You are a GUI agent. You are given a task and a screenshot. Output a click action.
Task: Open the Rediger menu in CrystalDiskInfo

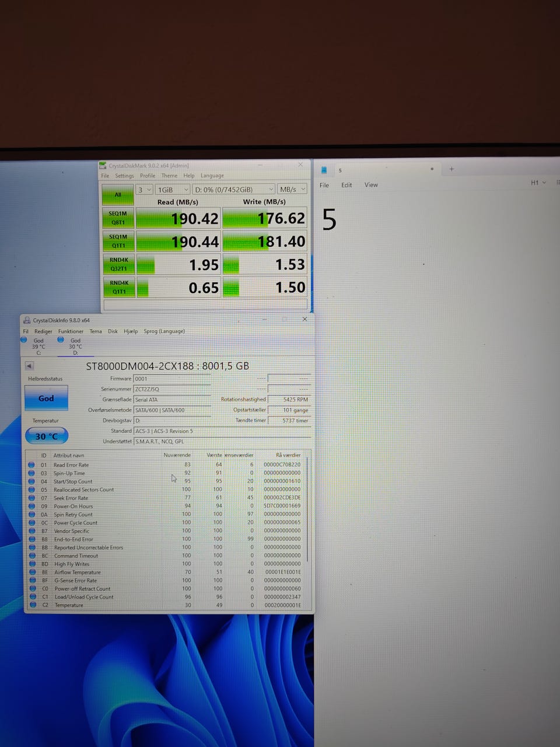[43, 331]
